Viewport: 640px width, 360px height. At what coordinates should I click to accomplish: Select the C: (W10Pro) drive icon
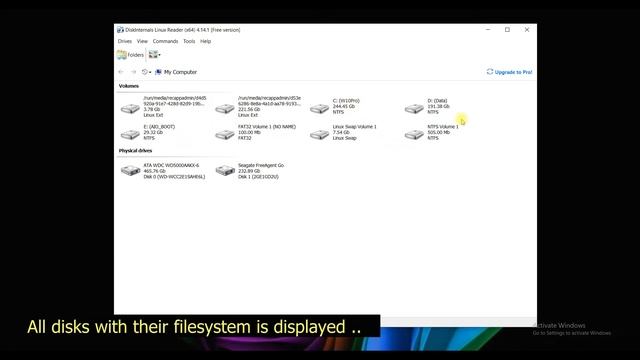(x=320, y=108)
